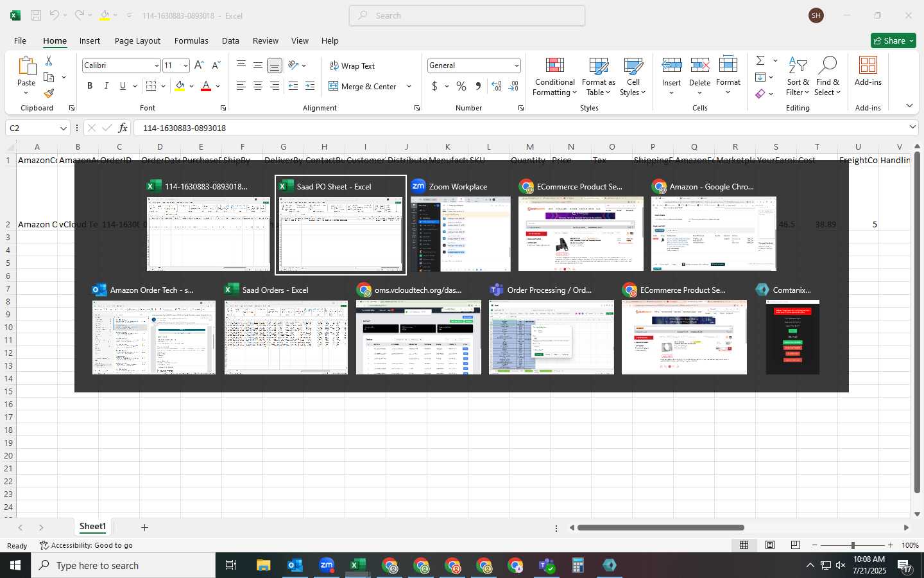
Task: Add a new sheet with the plus button
Action: pos(144,527)
